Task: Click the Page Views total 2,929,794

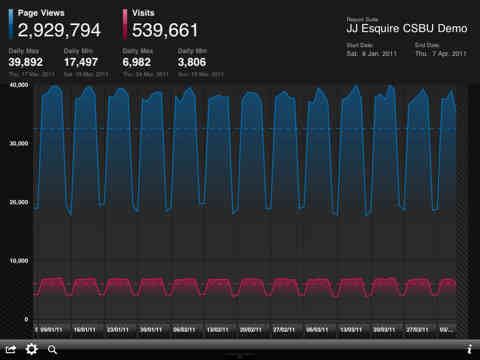Action: [x=59, y=30]
